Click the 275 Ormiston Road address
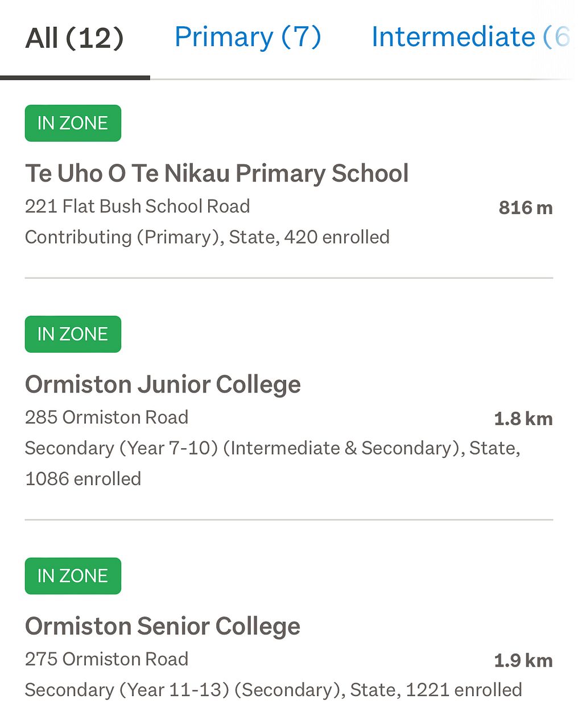The image size is (578, 728). 106,659
